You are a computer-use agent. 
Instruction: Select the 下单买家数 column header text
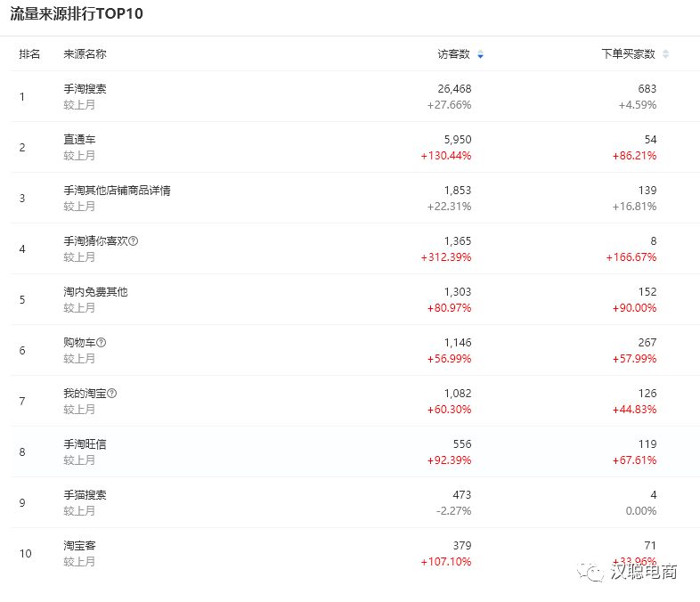[x=628, y=54]
